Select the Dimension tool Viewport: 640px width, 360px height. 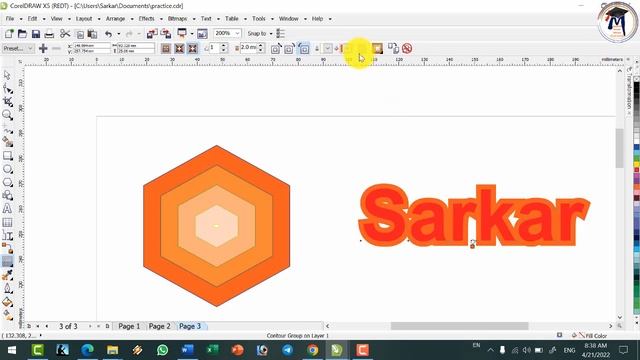pyautogui.click(x=7, y=236)
